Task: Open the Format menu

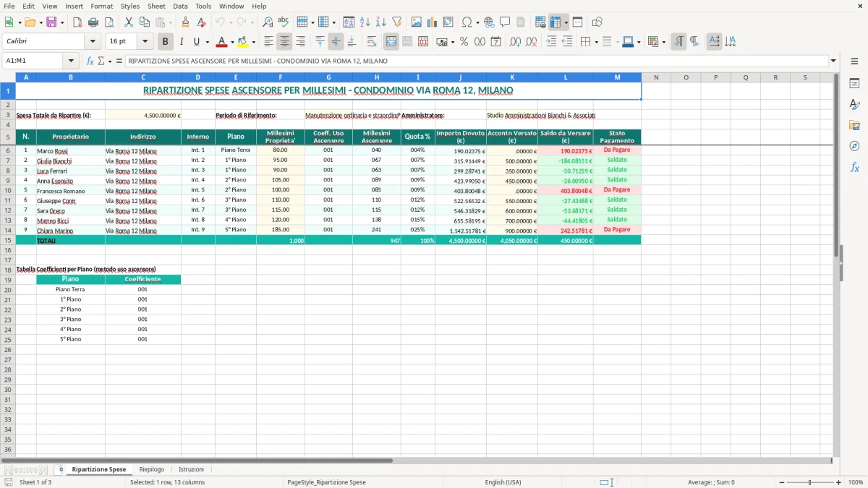Action: click(x=101, y=6)
